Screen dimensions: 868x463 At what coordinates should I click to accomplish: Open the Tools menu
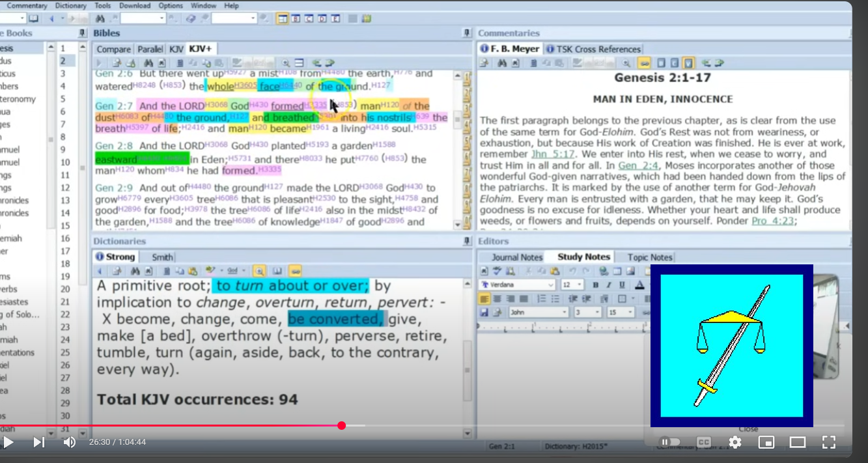point(102,6)
